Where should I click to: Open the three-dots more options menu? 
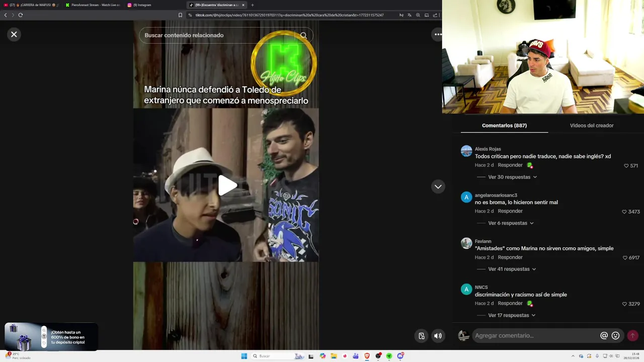tap(438, 34)
